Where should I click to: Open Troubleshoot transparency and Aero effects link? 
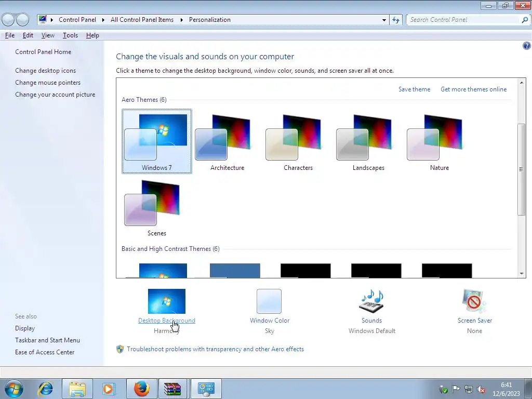[215, 349]
